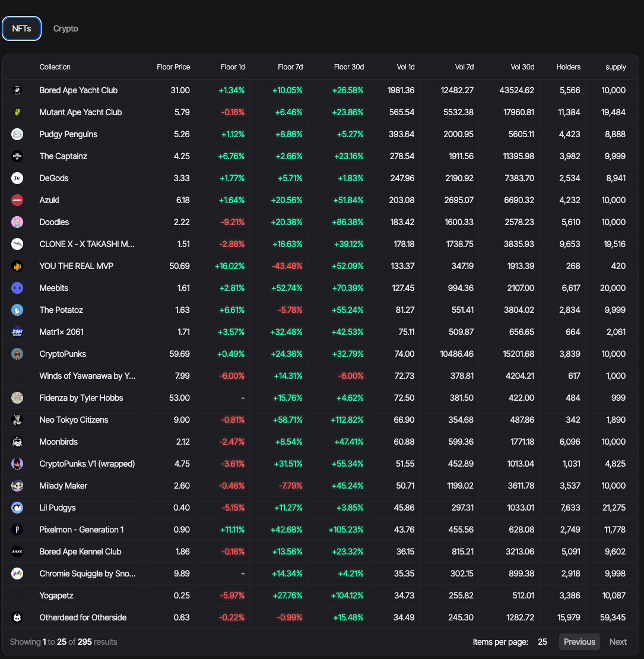Image resolution: width=644 pixels, height=659 pixels.
Task: Click the purple Meebits icon
Action: click(17, 288)
